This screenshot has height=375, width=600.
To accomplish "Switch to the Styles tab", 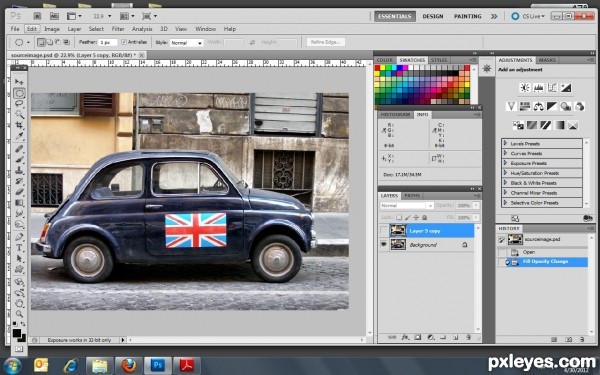I will click(439, 60).
